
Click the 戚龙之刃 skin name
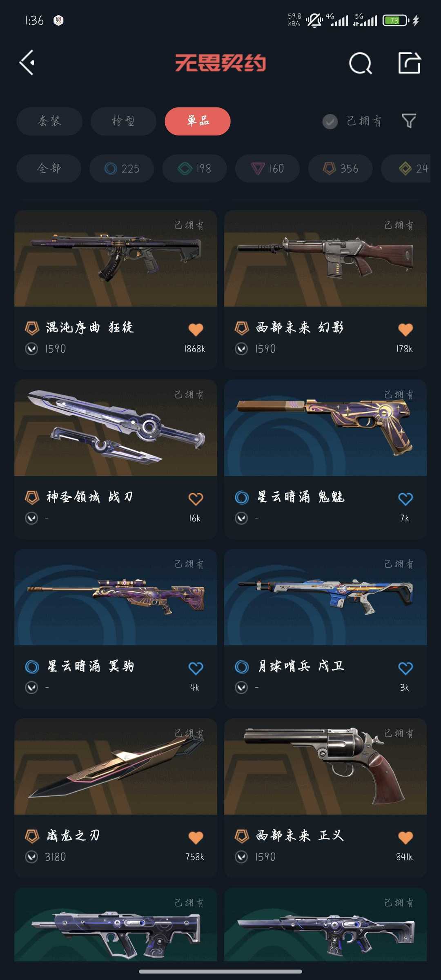click(73, 835)
